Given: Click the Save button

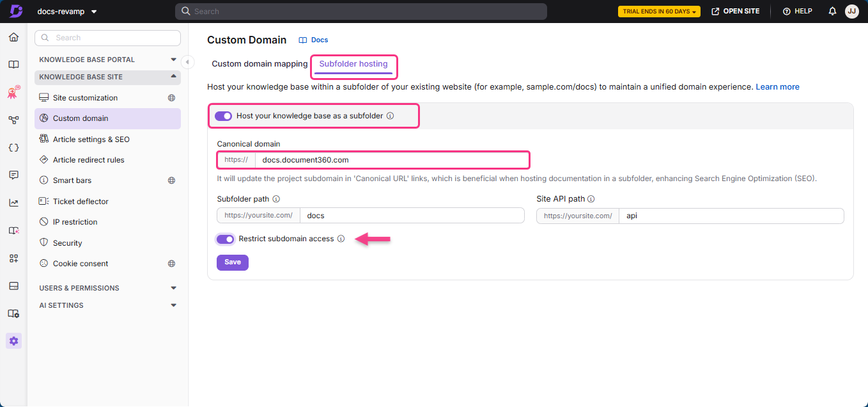Looking at the screenshot, I should 233,262.
